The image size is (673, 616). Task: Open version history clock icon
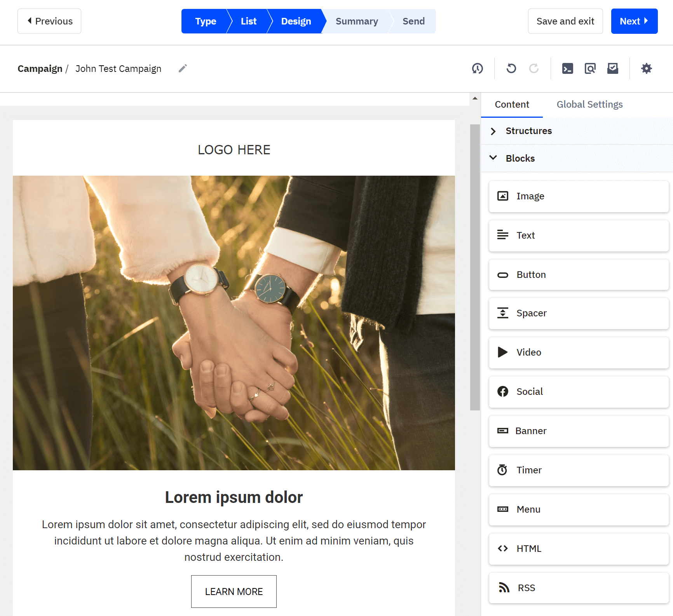478,68
